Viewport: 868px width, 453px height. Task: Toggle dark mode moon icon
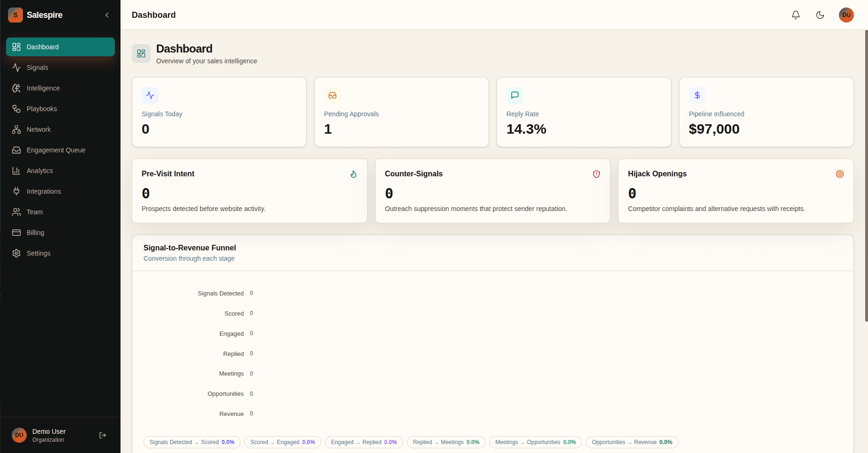(x=820, y=15)
